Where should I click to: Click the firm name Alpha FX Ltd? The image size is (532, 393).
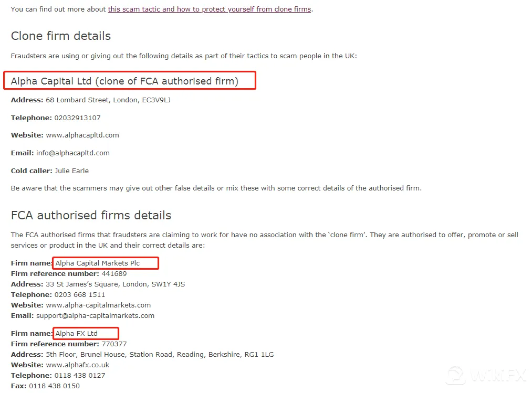pyautogui.click(x=76, y=333)
